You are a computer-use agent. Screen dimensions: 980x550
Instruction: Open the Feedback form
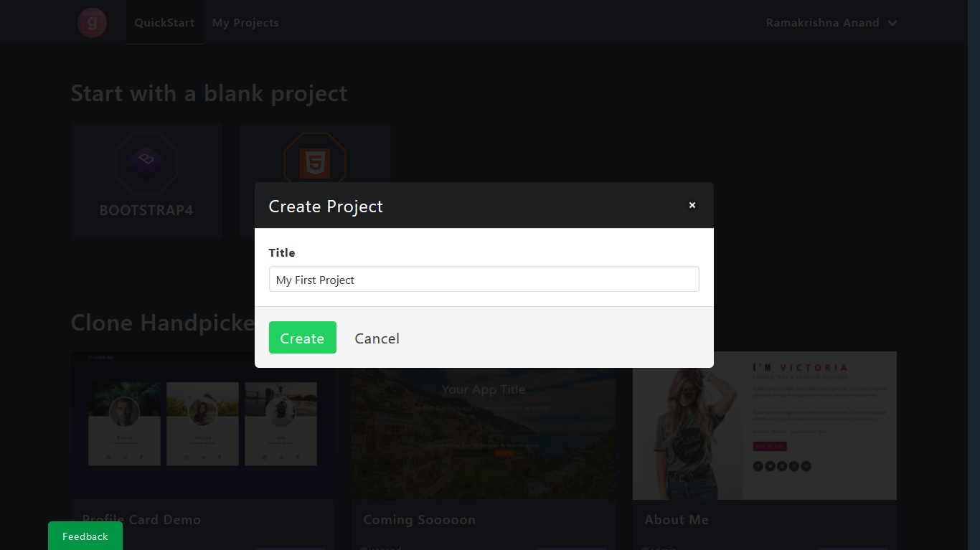85,536
